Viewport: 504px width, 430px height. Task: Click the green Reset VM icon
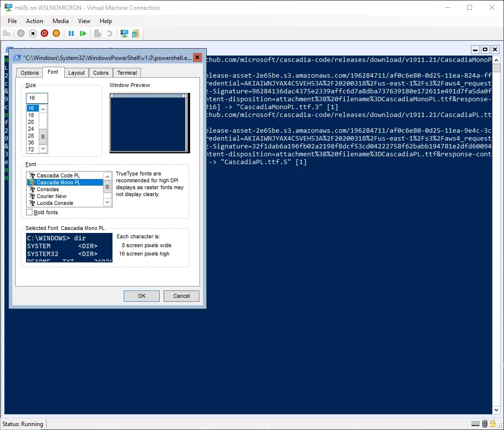pyautogui.click(x=83, y=33)
